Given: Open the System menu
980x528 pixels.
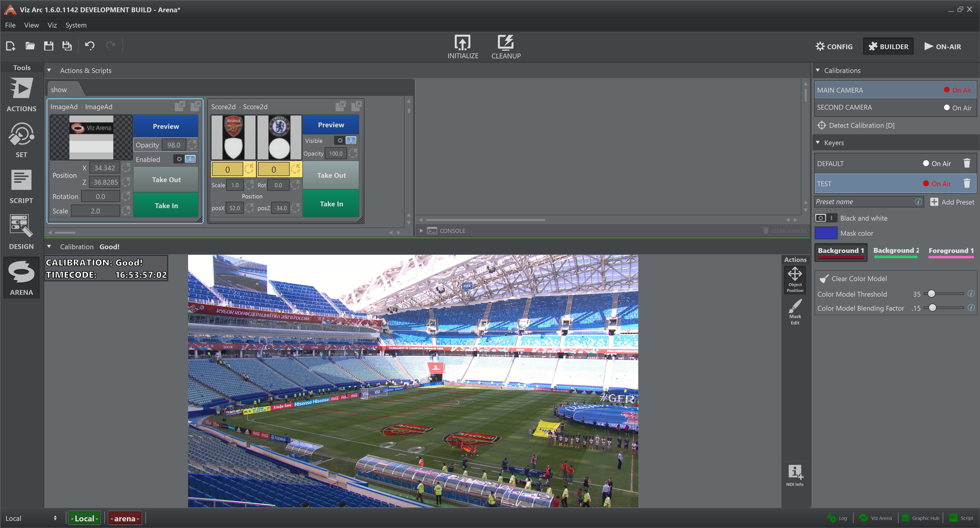Looking at the screenshot, I should (x=76, y=25).
